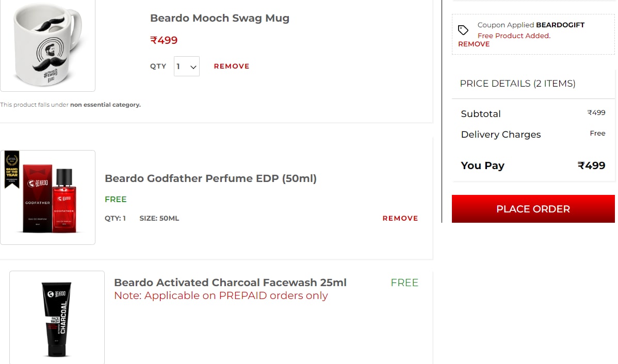Image resolution: width=618 pixels, height=364 pixels.
Task: Click the You Pay ₹499 total
Action: pyautogui.click(x=533, y=166)
